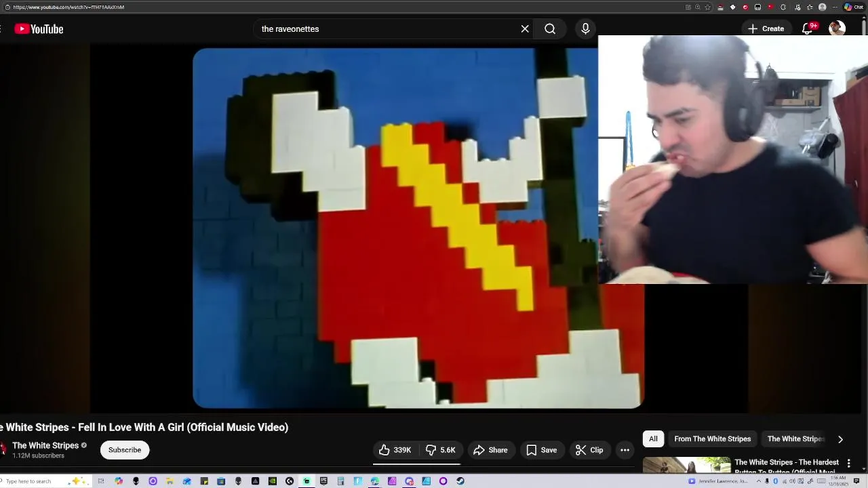Open The White Stripes channel name link
The height and width of the screenshot is (488, 868).
click(x=45, y=445)
